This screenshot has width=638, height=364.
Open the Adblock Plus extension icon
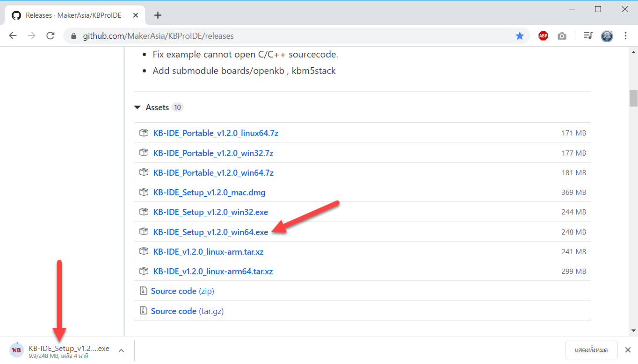[543, 36]
